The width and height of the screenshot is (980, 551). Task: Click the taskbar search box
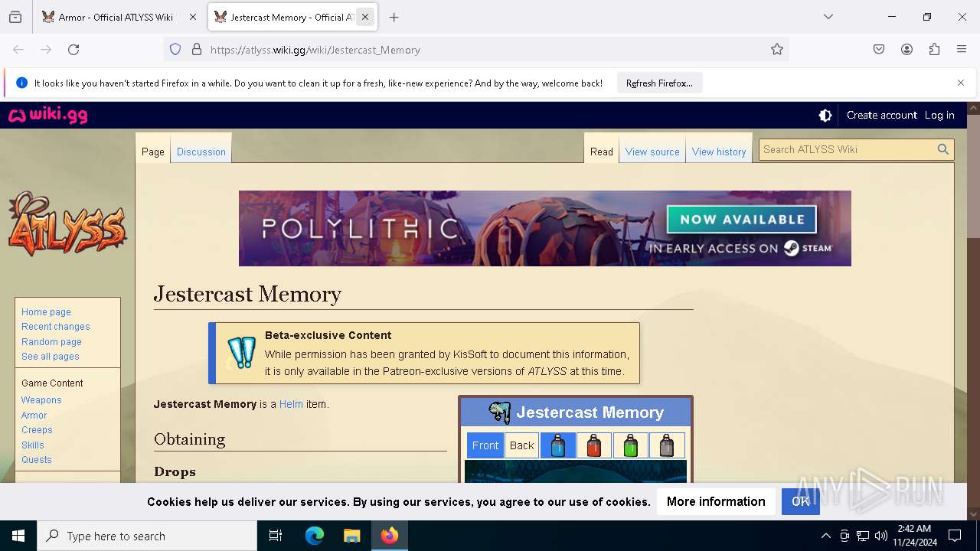tap(147, 536)
